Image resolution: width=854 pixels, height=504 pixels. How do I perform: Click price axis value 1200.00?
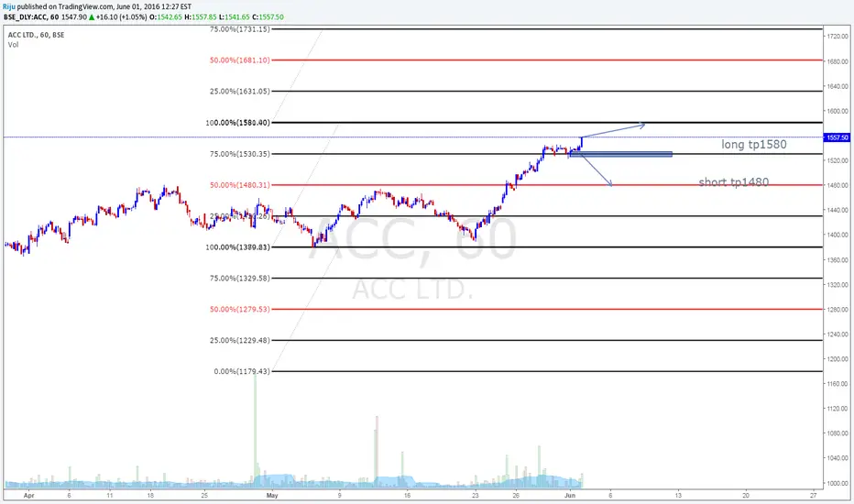pos(838,359)
